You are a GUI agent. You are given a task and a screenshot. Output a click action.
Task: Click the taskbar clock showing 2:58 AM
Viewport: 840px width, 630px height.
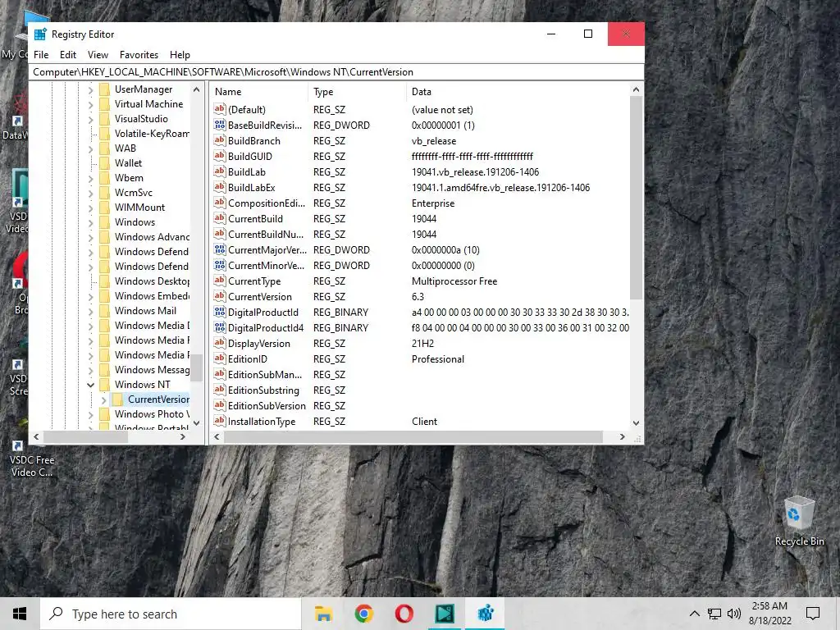[769, 614]
